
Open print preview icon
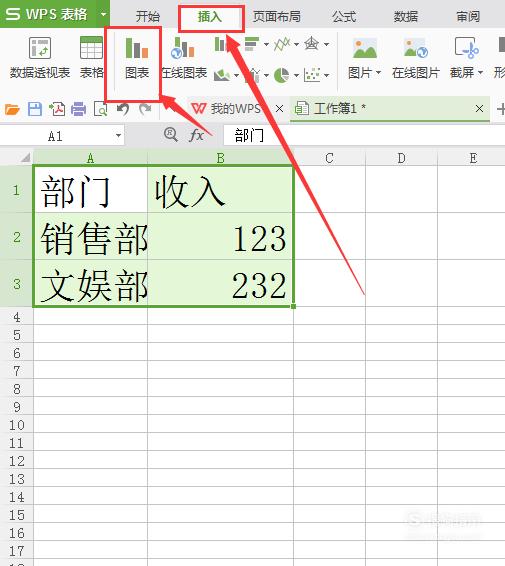(100, 109)
